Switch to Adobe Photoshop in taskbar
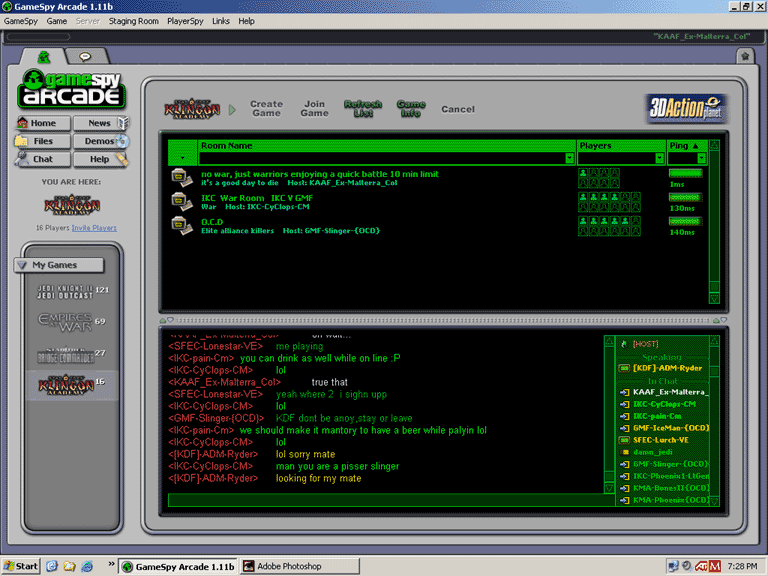The width and height of the screenshot is (768, 576). [x=300, y=566]
